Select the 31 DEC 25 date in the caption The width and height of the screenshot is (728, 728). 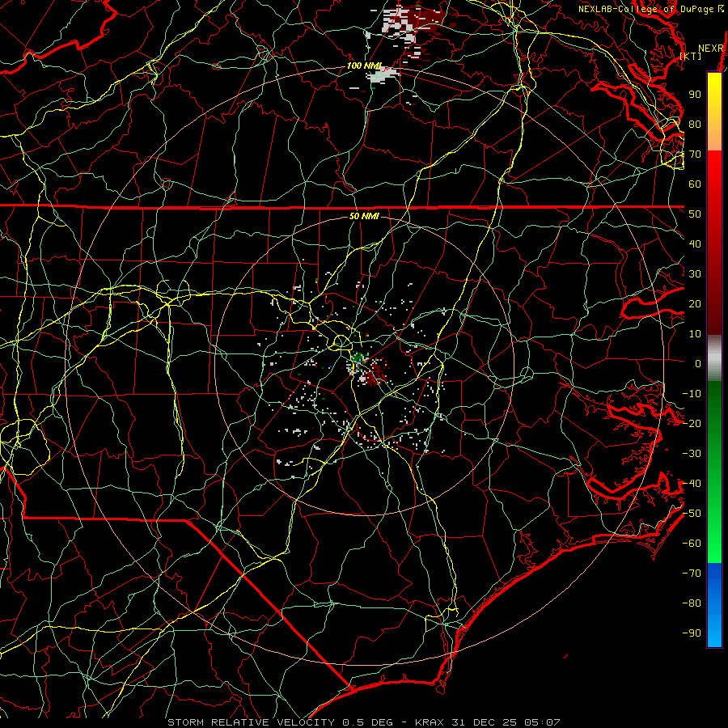(x=483, y=722)
